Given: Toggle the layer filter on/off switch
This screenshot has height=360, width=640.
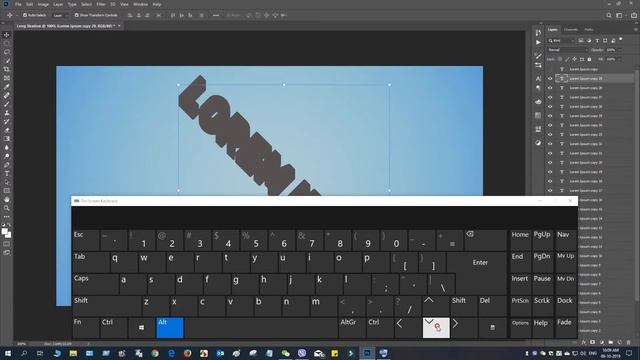Looking at the screenshot, I should tap(621, 40).
